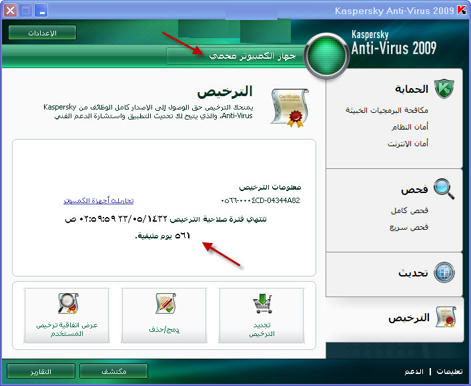
Task: Click the merge/delete license icon
Action: 165,303
